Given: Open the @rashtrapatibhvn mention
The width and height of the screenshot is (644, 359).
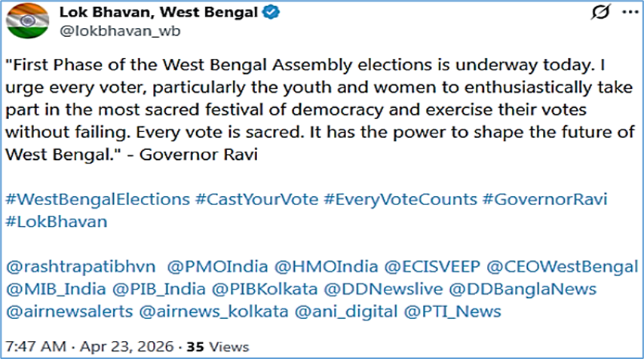Looking at the screenshot, I should (x=81, y=266).
